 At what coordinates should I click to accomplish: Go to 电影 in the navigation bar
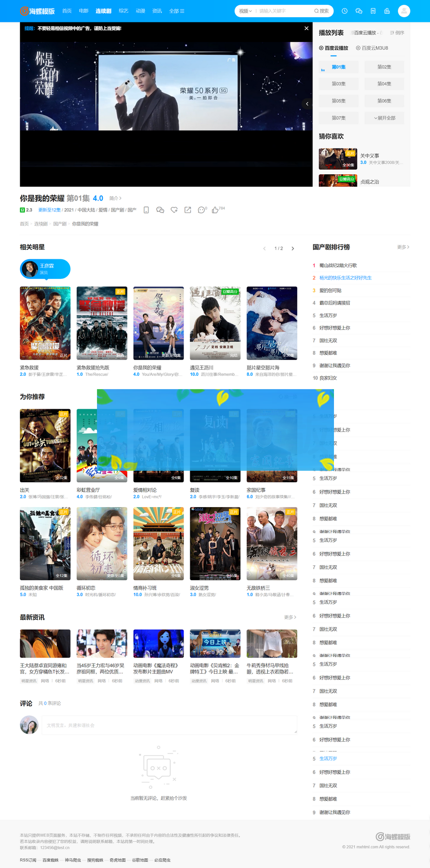tap(84, 11)
